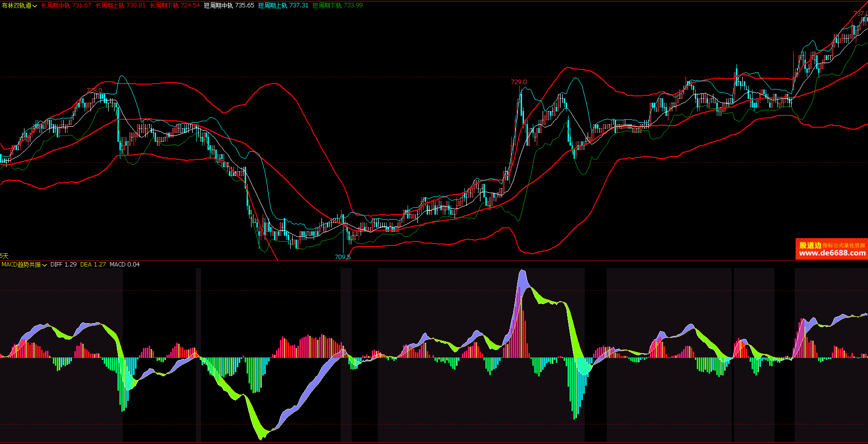Click the 长周期上轨 738.81 label
The width and height of the screenshot is (868, 444).
coord(120,5)
